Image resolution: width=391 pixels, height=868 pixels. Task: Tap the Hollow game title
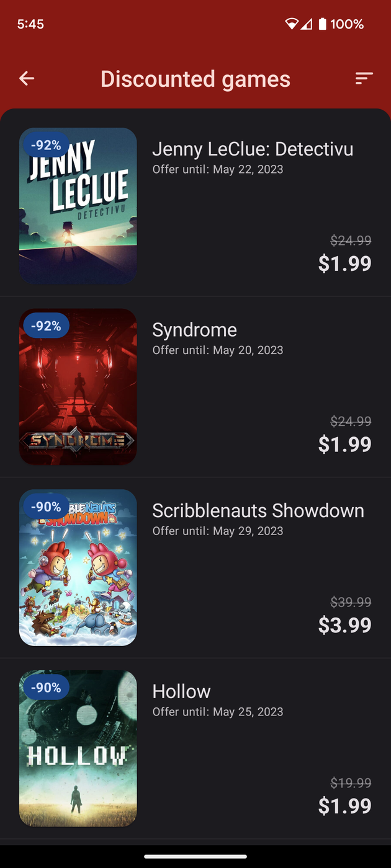point(181,692)
